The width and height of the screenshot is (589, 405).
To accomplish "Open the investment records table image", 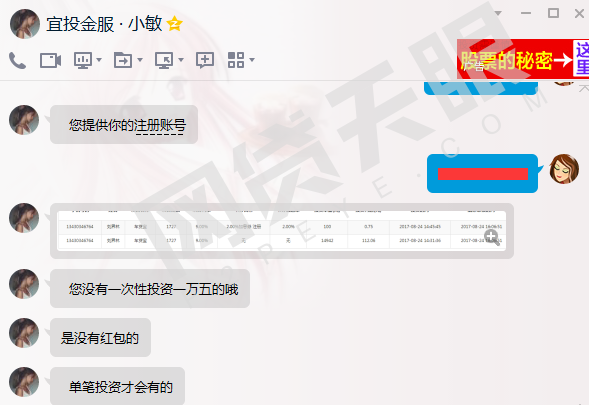I will 282,231.
